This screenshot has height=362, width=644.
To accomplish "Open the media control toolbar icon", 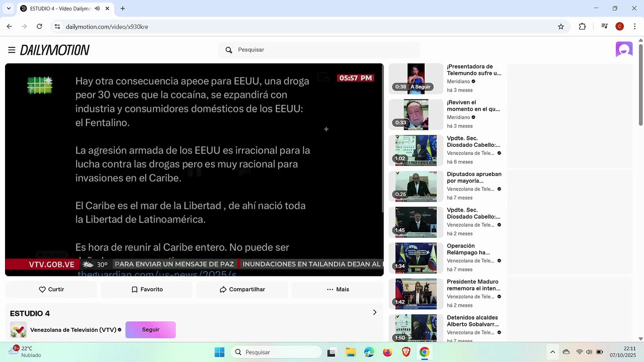I will tap(604, 27).
